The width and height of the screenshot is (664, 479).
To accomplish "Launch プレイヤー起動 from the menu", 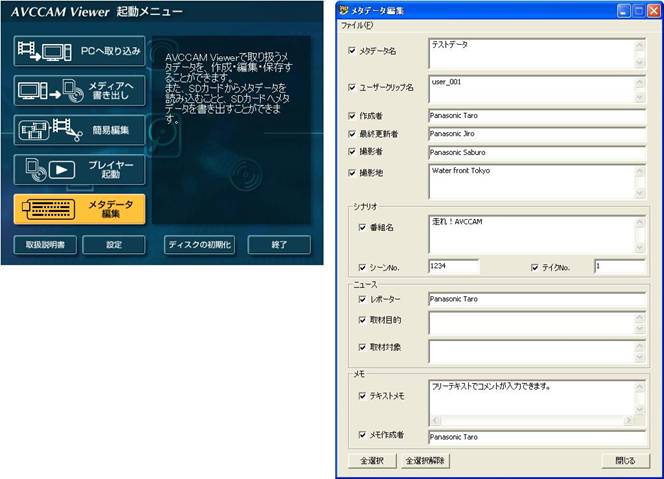I will 79,169.
